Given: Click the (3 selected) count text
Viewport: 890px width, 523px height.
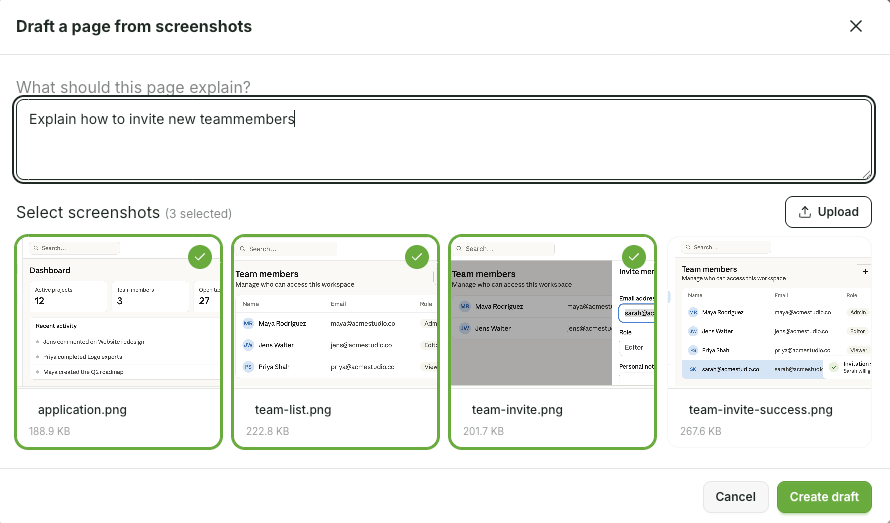Looking at the screenshot, I should 199,214.
